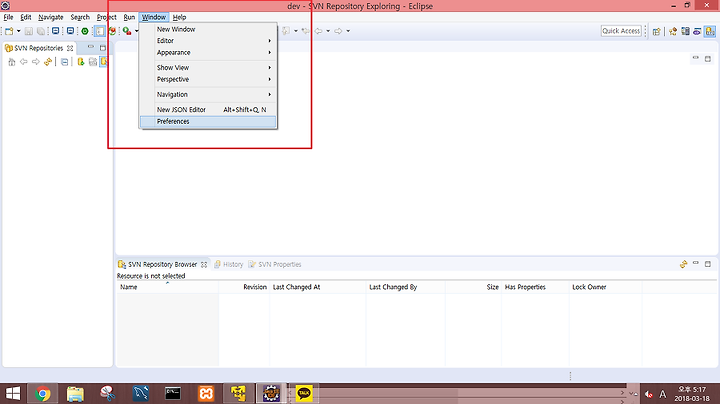Image resolution: width=720 pixels, height=404 pixels.
Task: Switch to the Java EE perspective icon
Action: click(x=685, y=31)
